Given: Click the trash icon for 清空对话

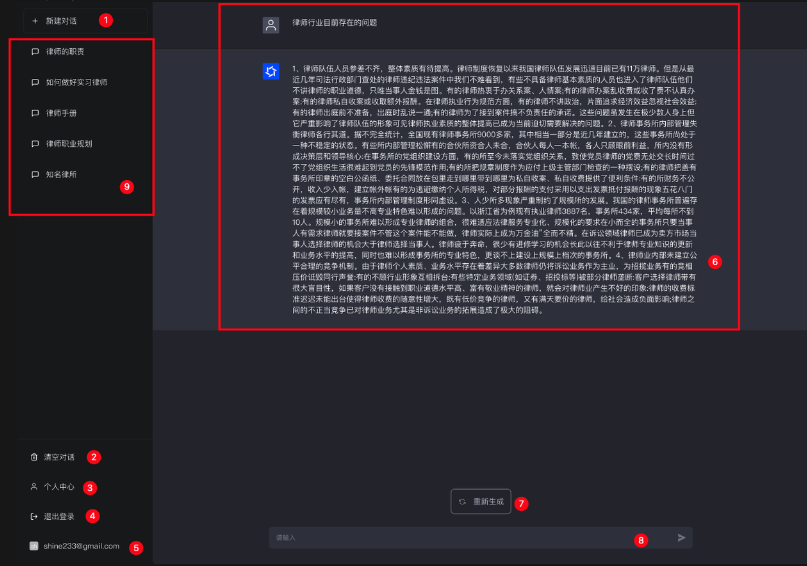Looking at the screenshot, I should click(x=35, y=457).
